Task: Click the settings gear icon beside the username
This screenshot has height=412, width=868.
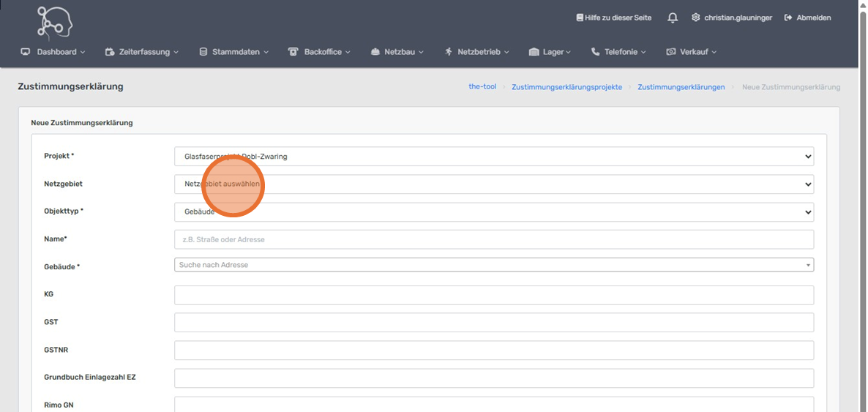Action: [695, 18]
